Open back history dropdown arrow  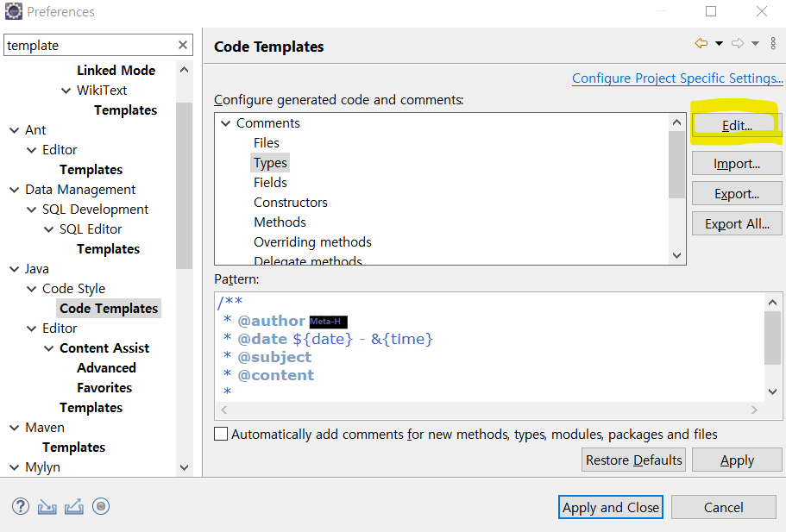click(719, 44)
